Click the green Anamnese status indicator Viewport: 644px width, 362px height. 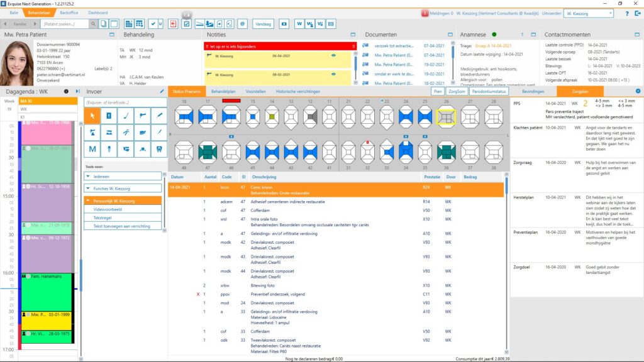(x=494, y=35)
